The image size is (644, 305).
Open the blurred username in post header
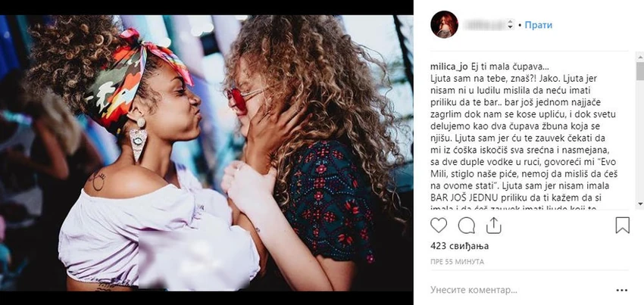coord(485,25)
